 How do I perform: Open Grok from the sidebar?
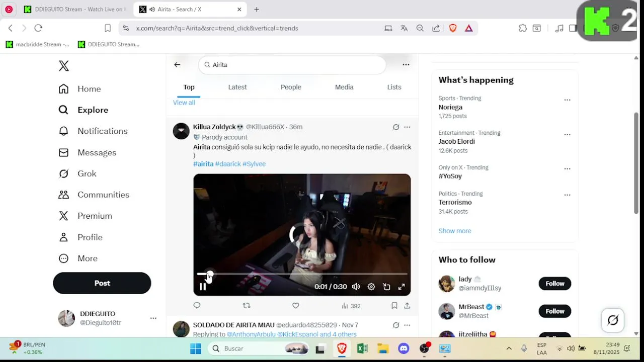(x=77, y=173)
